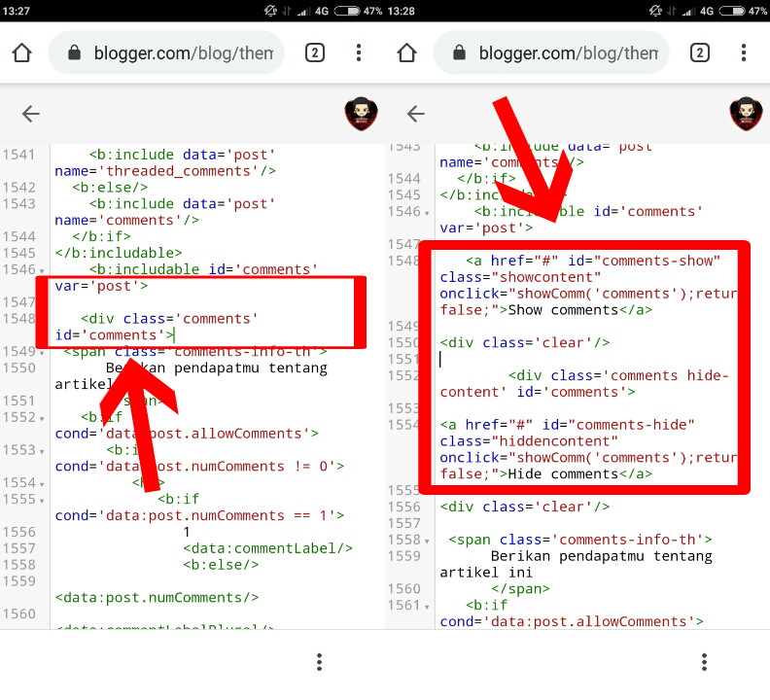
Task: Go back using left editor arrow
Action: coord(30,114)
